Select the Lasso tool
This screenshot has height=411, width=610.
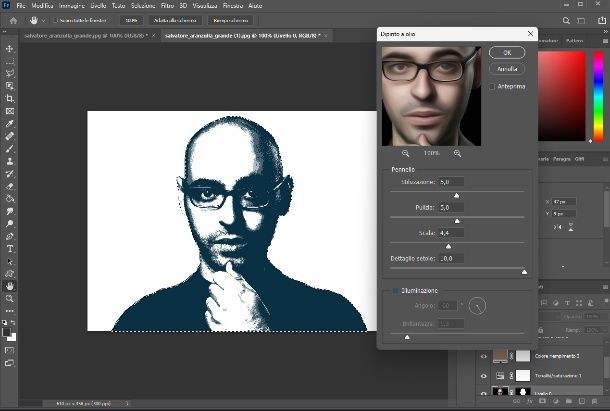[10, 73]
